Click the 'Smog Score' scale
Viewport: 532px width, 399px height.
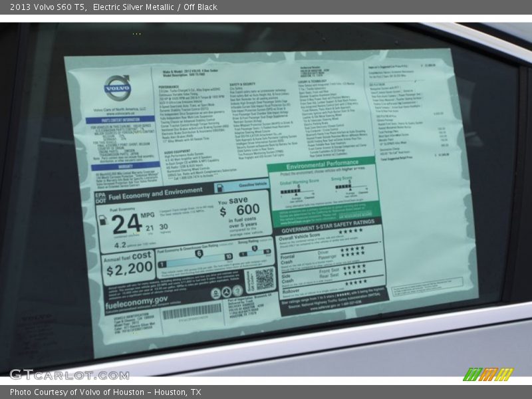tap(351, 188)
